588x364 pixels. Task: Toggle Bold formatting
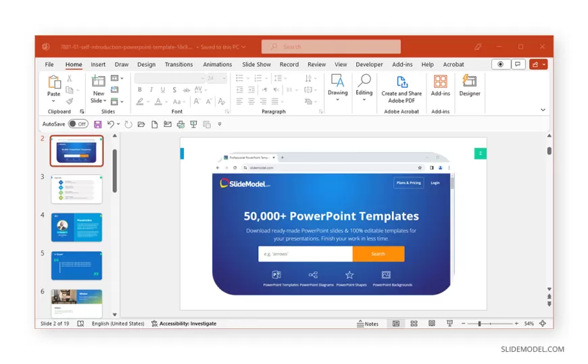click(x=139, y=90)
